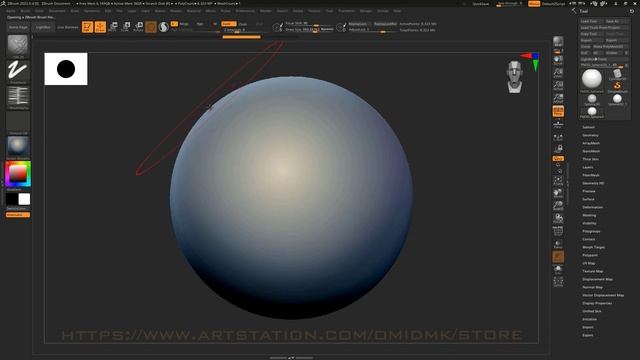The width and height of the screenshot is (640, 360).
Task: Click the BPR render icon
Action: [558, 42]
